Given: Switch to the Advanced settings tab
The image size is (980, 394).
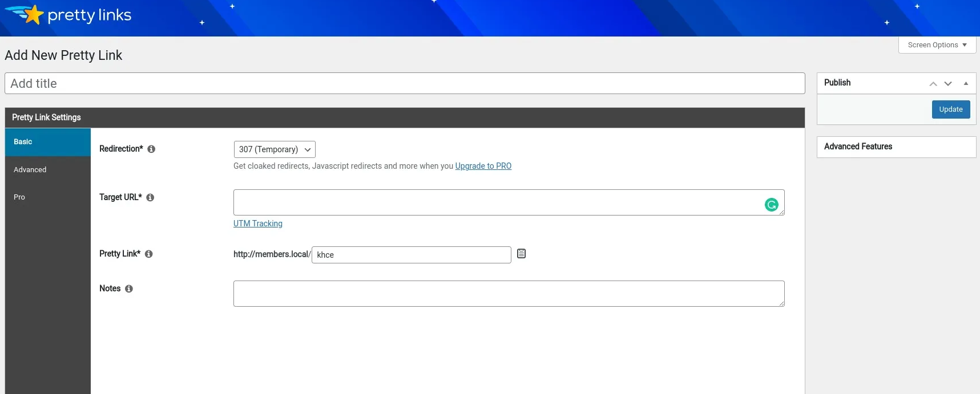Looking at the screenshot, I should click(30, 170).
